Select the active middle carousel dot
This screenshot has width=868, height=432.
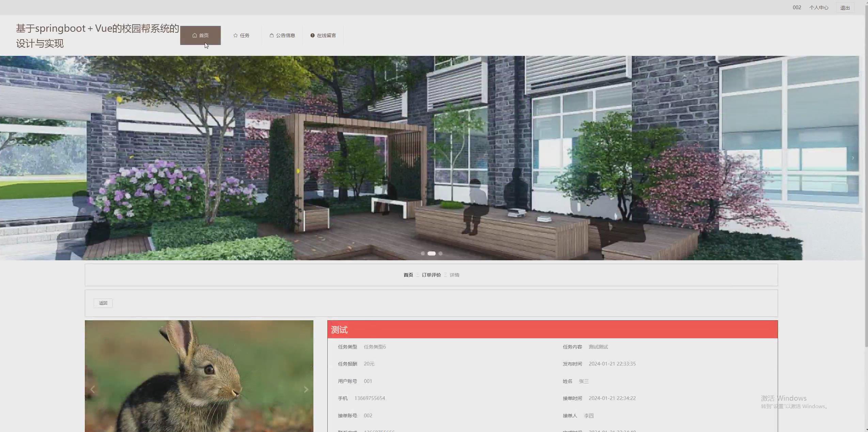tap(431, 253)
